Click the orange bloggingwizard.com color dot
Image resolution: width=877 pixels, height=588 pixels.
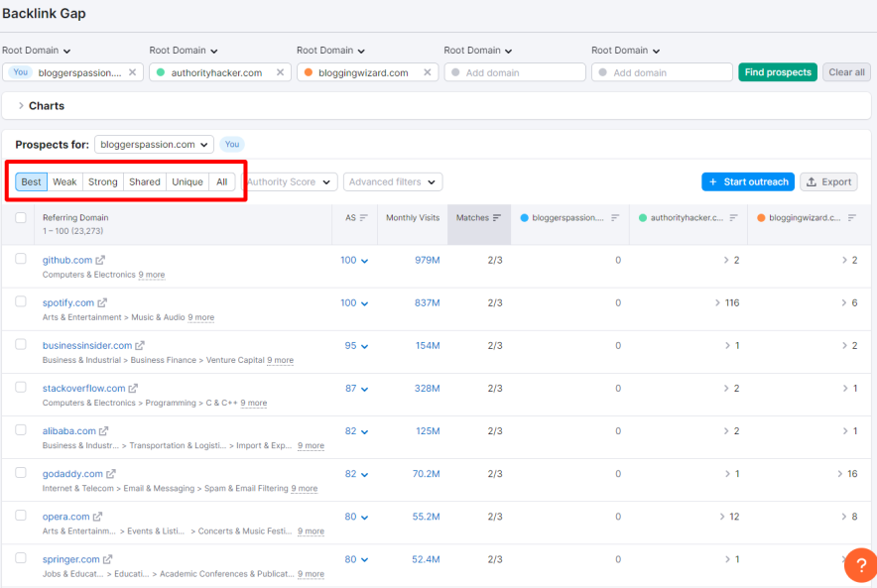(x=309, y=72)
